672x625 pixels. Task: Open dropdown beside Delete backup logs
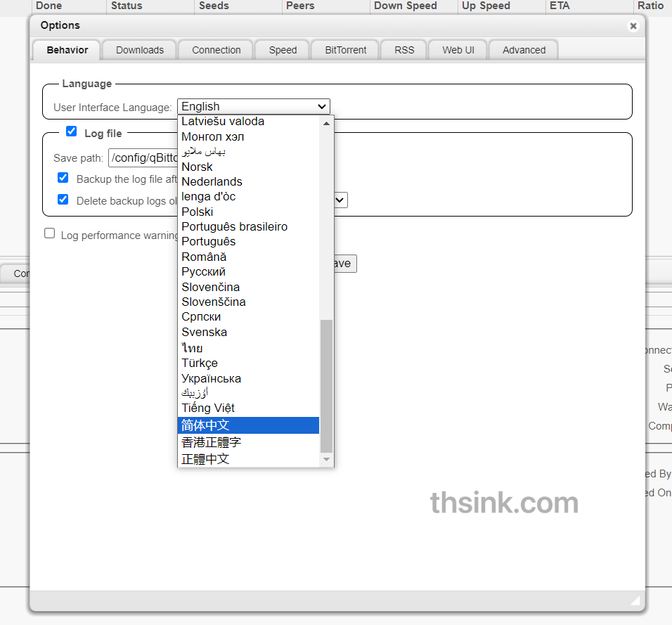click(340, 200)
